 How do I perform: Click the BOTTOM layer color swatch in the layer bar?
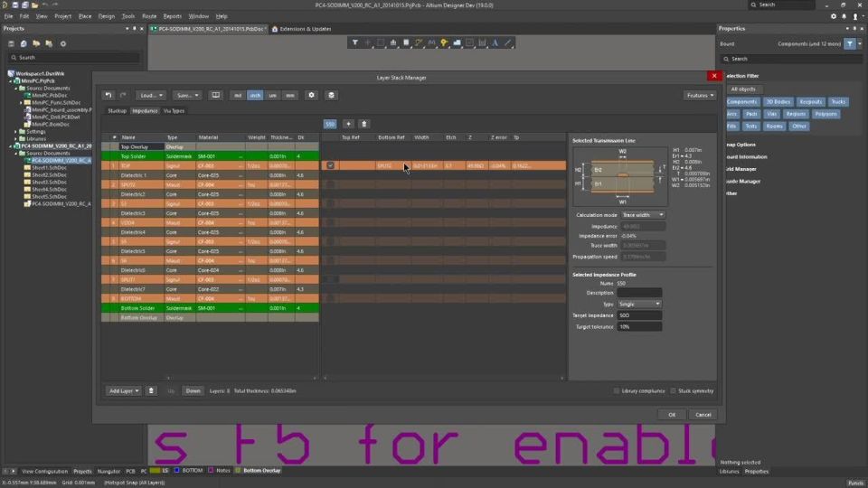tap(176, 470)
